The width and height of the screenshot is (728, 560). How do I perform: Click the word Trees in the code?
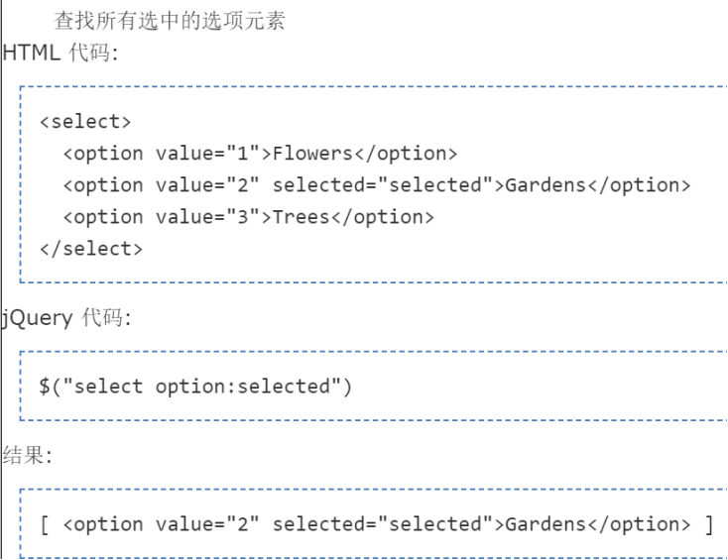[x=301, y=217]
